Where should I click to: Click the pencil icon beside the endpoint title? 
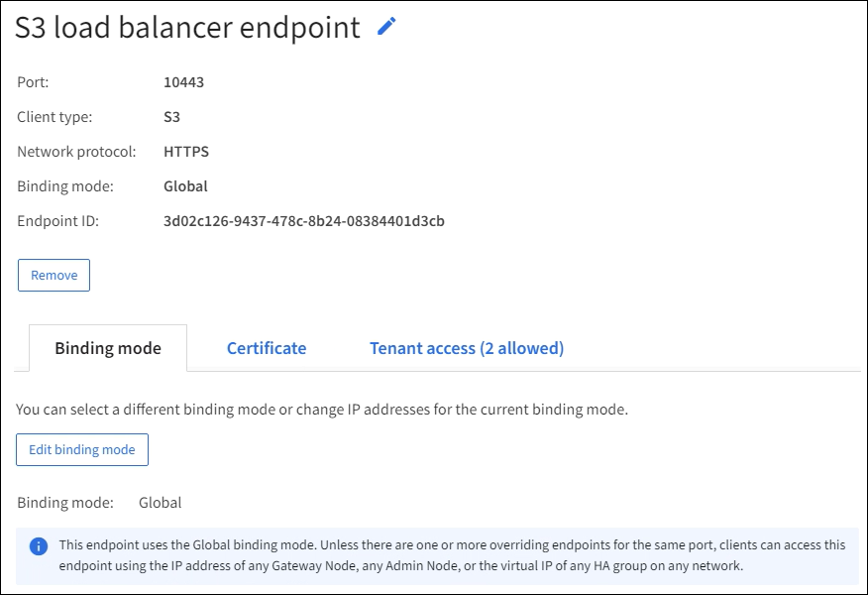point(386,28)
